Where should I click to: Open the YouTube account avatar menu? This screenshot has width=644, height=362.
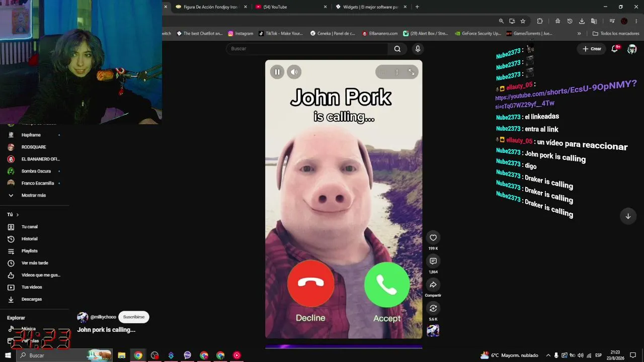[x=632, y=49]
